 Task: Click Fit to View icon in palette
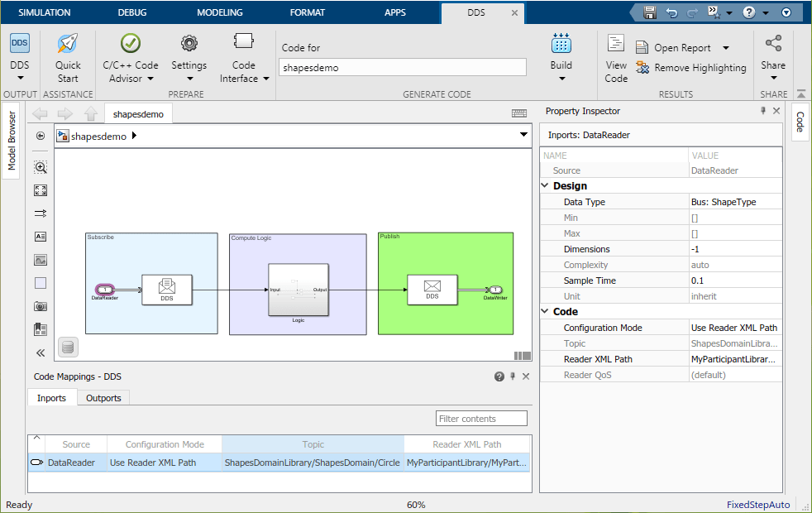41,190
